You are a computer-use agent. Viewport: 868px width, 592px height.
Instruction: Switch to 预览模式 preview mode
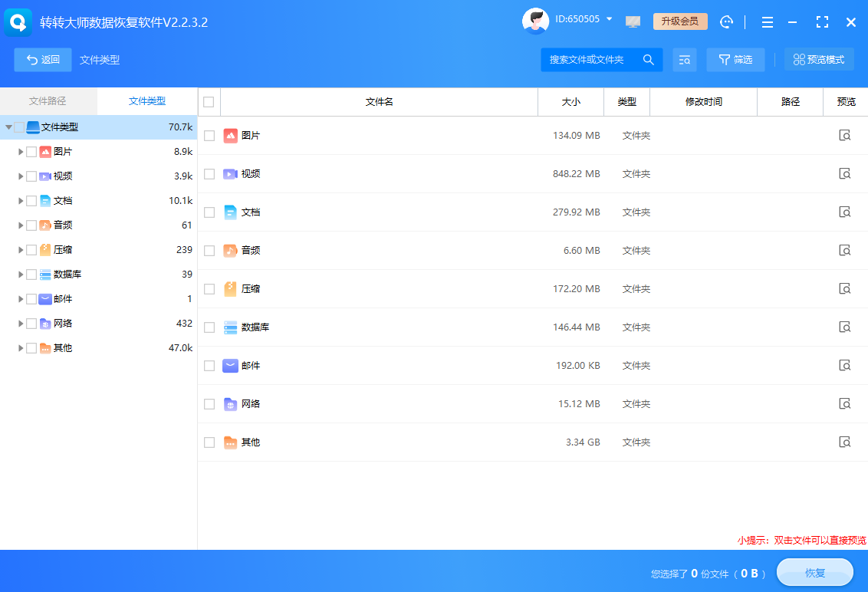click(x=819, y=60)
